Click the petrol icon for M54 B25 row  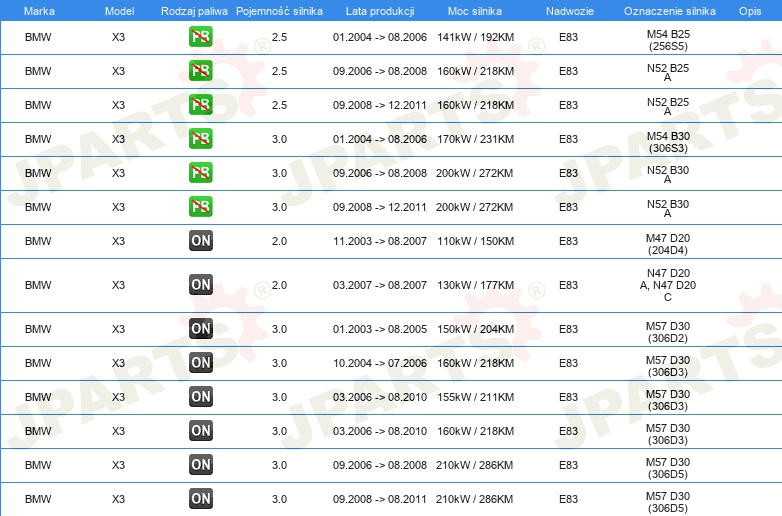coord(200,37)
